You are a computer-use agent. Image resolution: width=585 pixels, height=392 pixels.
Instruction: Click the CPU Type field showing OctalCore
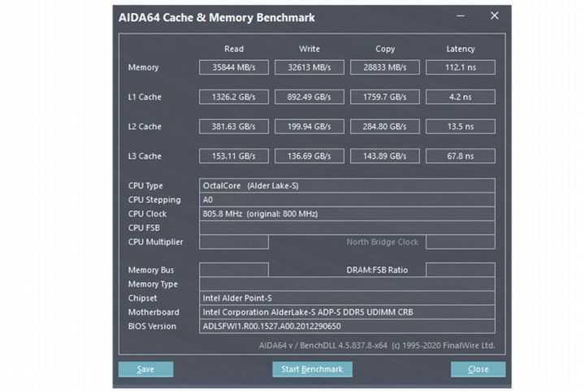pyautogui.click(x=347, y=186)
